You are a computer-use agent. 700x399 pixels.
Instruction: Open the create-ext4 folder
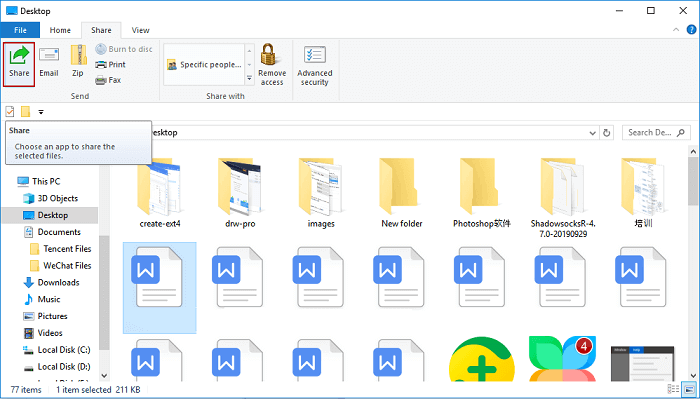click(160, 193)
